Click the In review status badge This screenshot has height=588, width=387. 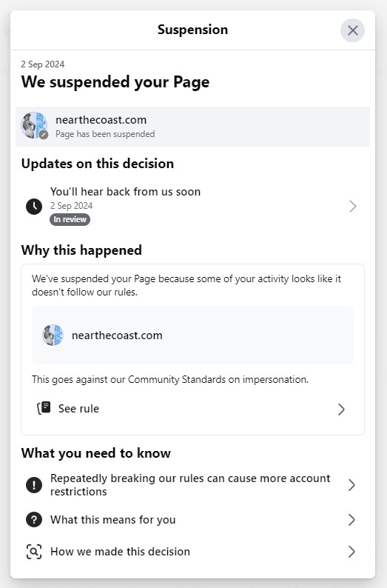point(70,219)
